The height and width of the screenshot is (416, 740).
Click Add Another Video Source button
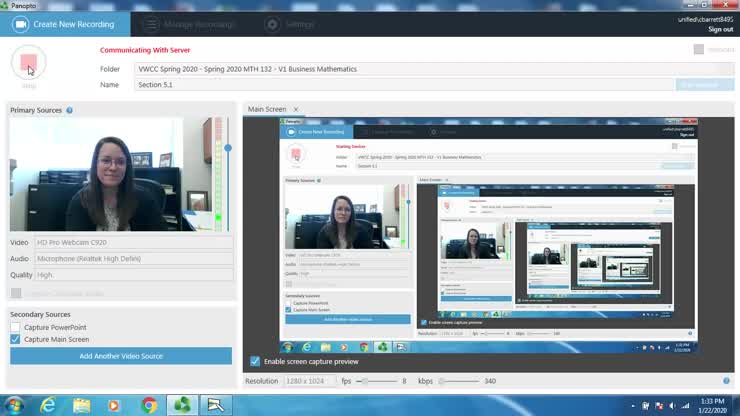[121, 356]
